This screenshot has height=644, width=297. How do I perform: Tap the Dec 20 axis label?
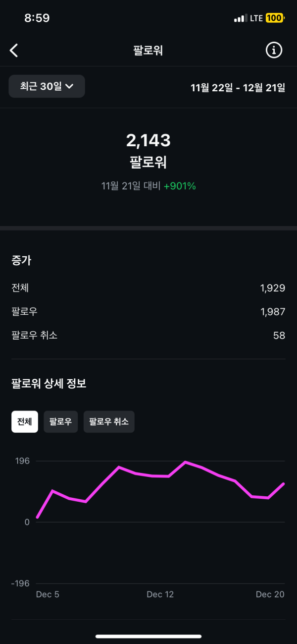tap(270, 594)
